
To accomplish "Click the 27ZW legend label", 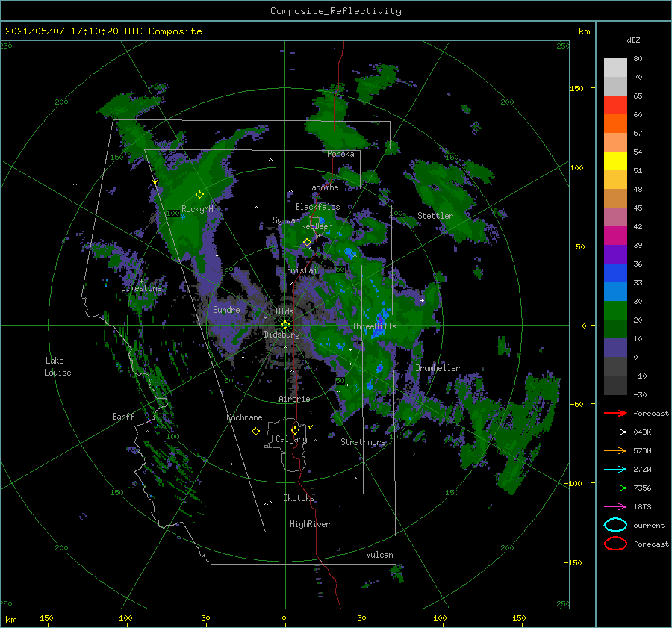I will coord(642,470).
